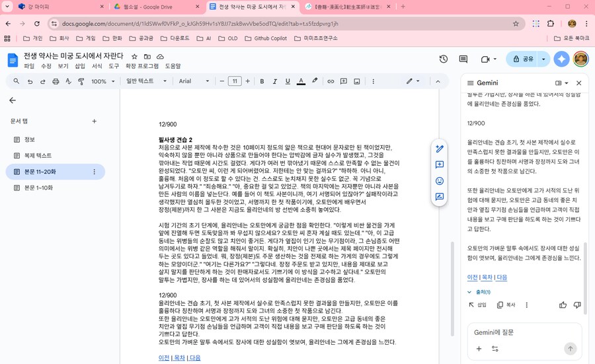
Task: Click the 다음 link in document
Action: tap(195, 357)
